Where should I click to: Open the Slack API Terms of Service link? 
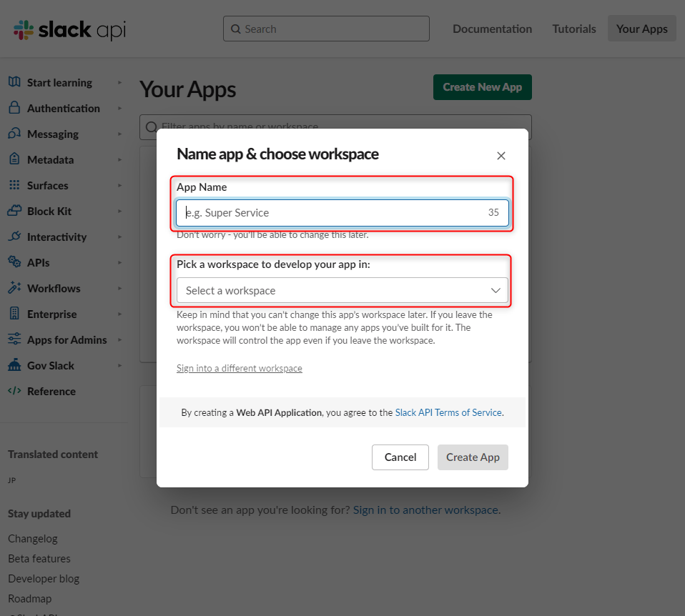(x=448, y=412)
